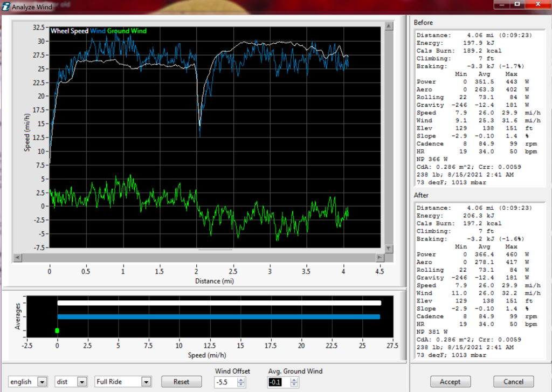Image resolution: width=552 pixels, height=392 pixels.
Task: Click the Before panel heading
Action: coord(423,23)
